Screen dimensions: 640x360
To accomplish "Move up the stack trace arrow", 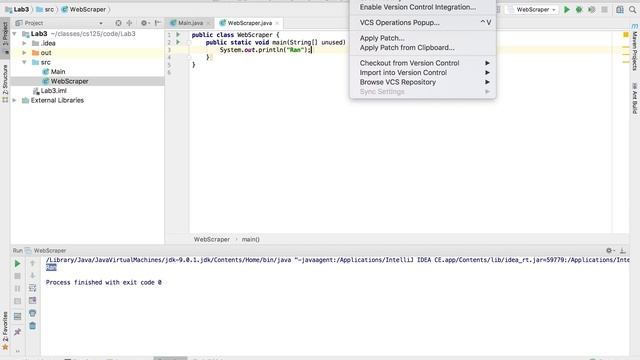I will (x=33, y=263).
